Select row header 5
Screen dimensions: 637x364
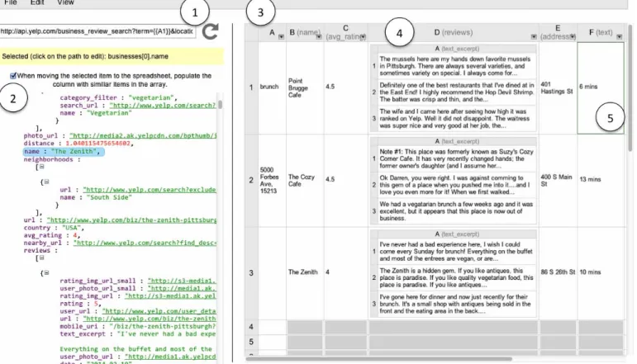click(251, 342)
